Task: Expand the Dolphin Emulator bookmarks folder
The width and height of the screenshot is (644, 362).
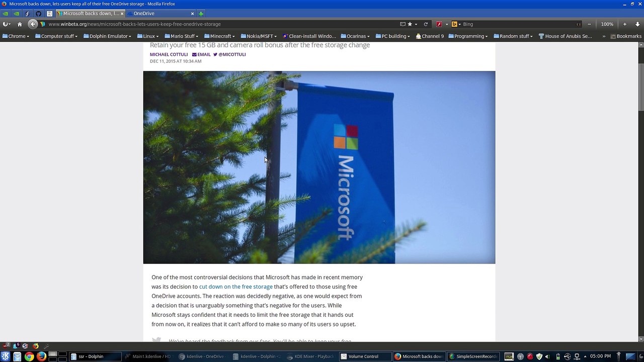Action: click(108, 36)
